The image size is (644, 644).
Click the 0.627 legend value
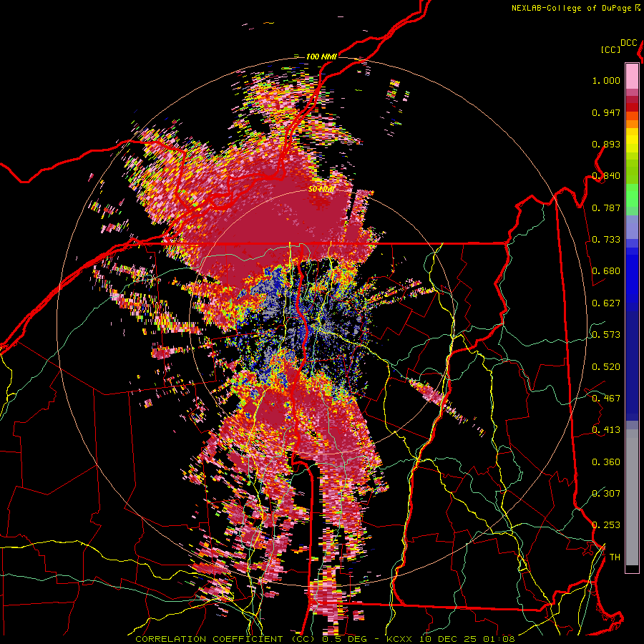click(x=606, y=303)
